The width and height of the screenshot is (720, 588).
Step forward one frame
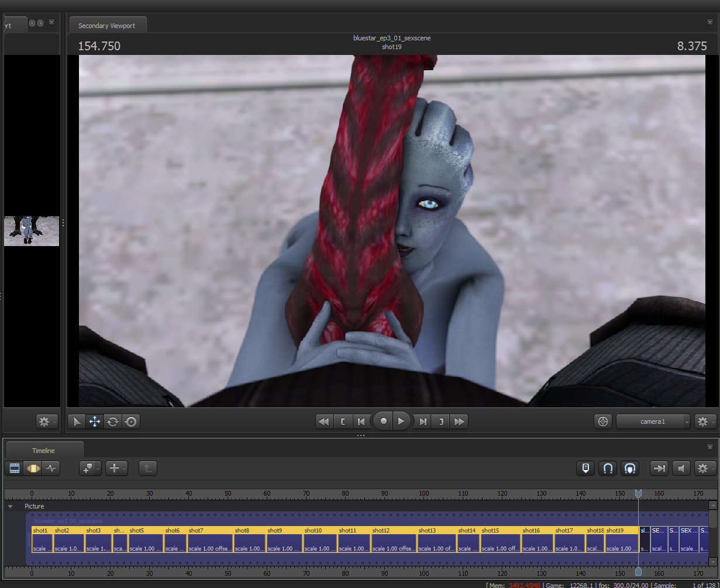click(x=423, y=421)
